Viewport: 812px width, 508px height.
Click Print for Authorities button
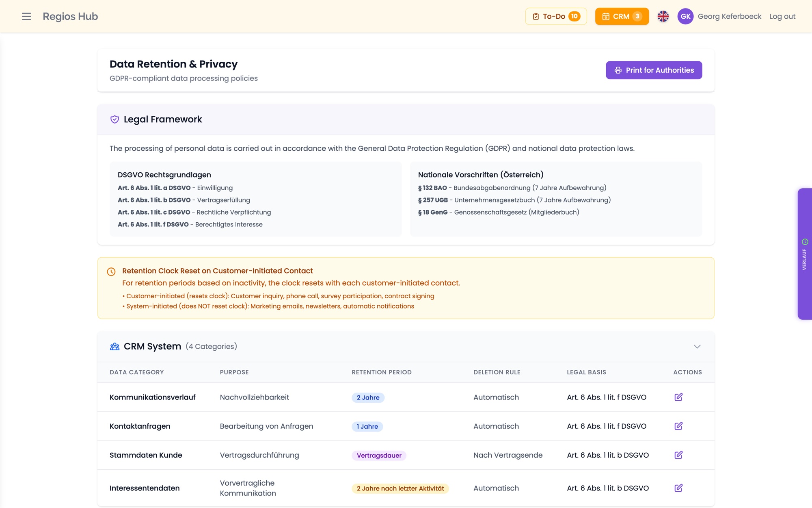654,70
